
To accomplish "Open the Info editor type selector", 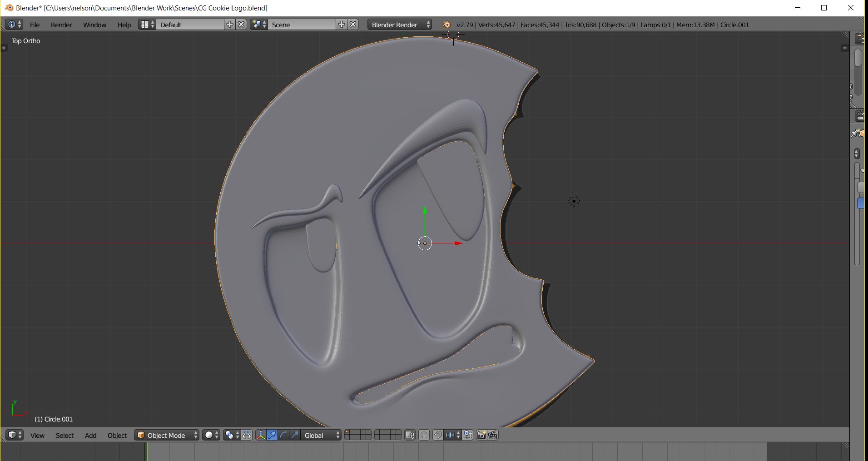I will [15, 25].
